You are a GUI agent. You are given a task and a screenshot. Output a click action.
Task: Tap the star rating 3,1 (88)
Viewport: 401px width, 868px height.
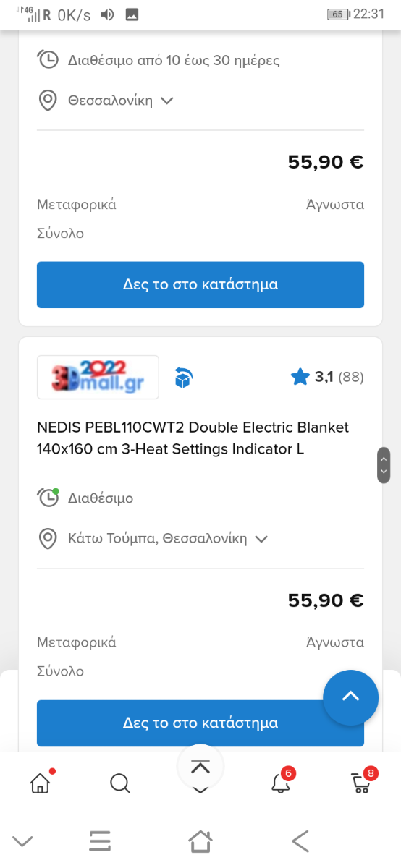click(x=326, y=377)
